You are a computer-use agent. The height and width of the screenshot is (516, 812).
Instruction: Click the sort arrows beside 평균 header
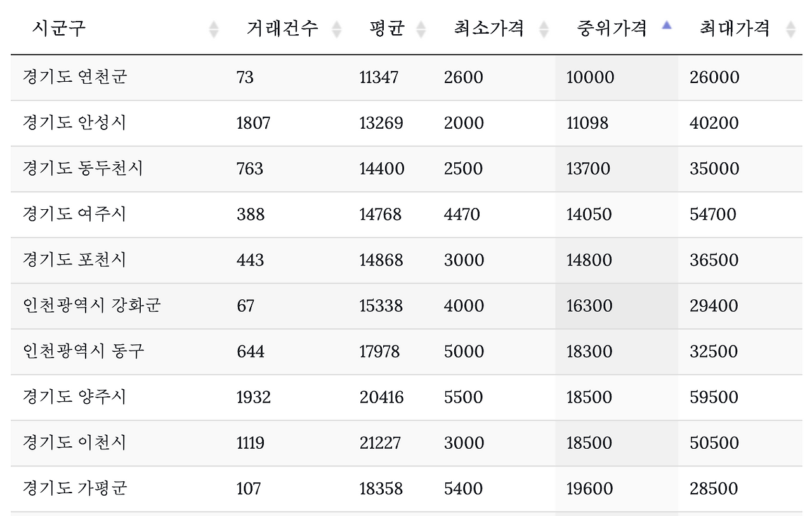pyautogui.click(x=421, y=27)
